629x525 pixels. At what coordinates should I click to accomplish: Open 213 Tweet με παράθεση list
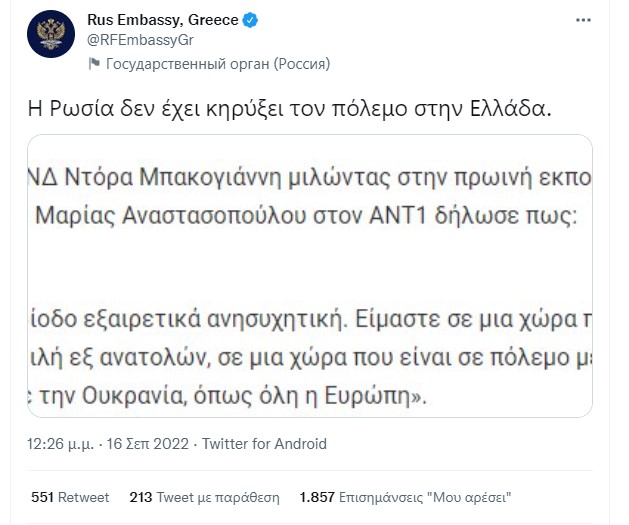[204, 497]
